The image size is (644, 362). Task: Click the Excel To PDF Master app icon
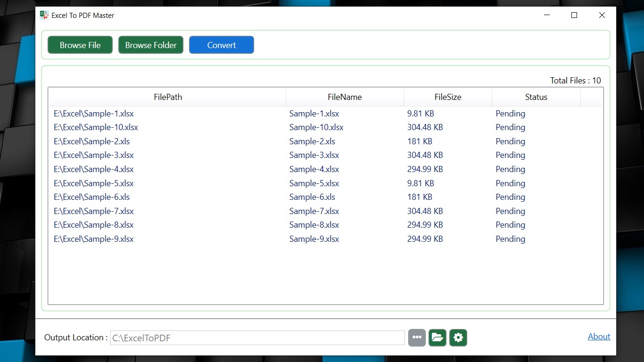pyautogui.click(x=44, y=15)
